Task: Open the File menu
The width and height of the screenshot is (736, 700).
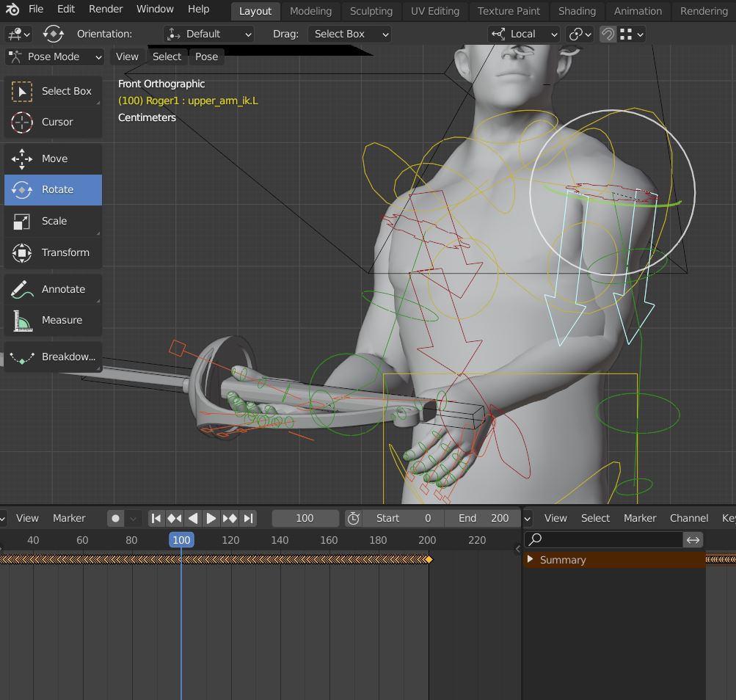Action: point(36,9)
